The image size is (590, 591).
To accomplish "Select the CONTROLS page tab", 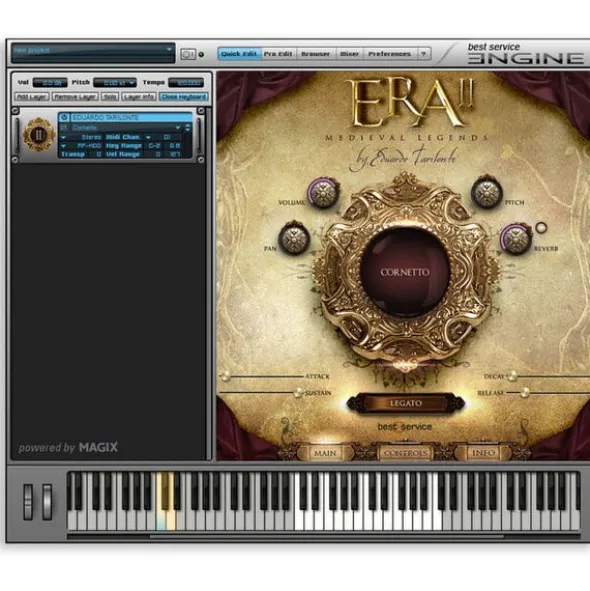I will pos(405,453).
